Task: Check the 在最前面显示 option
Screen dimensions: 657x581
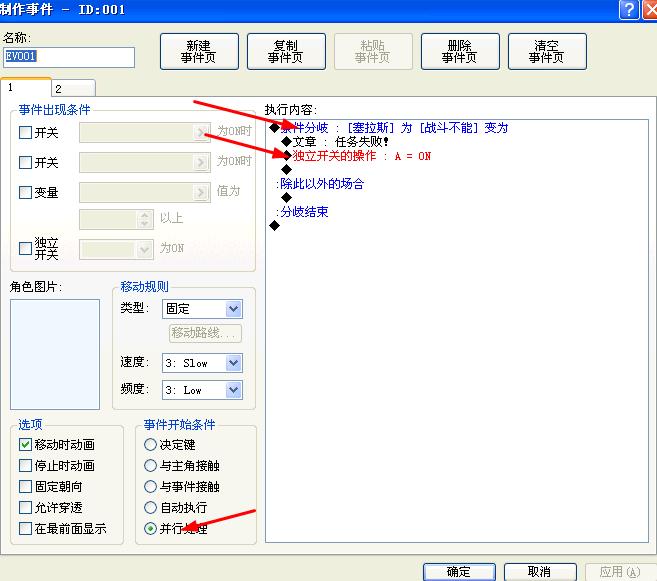Action: [26, 529]
